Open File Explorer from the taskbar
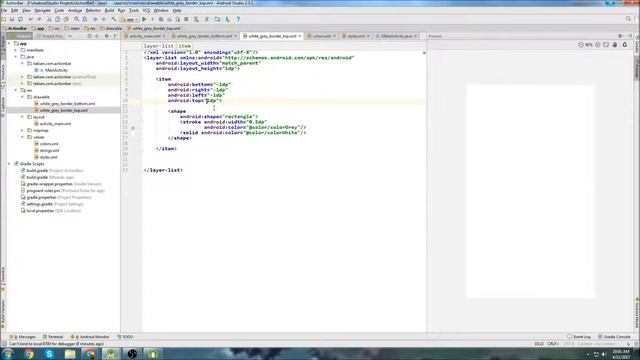The height and width of the screenshot is (360, 640). coord(70,354)
